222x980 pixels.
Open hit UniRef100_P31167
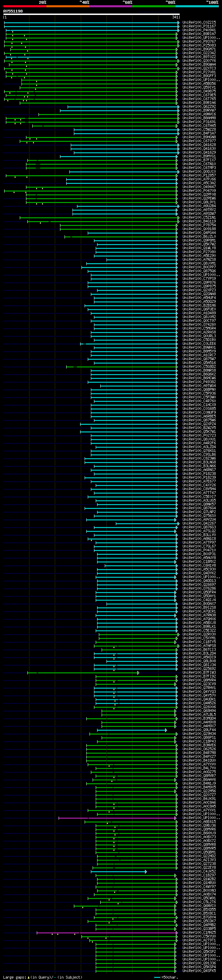click(x=199, y=26)
